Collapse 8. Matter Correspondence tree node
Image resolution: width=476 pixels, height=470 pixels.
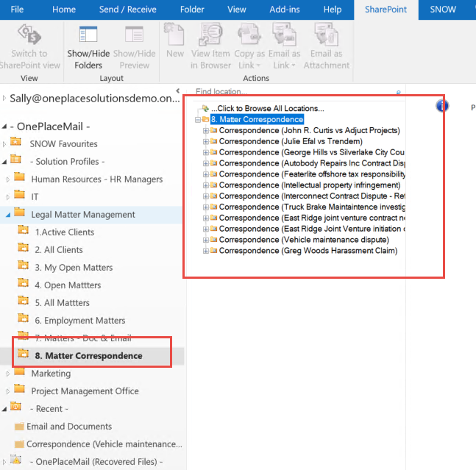[198, 120]
